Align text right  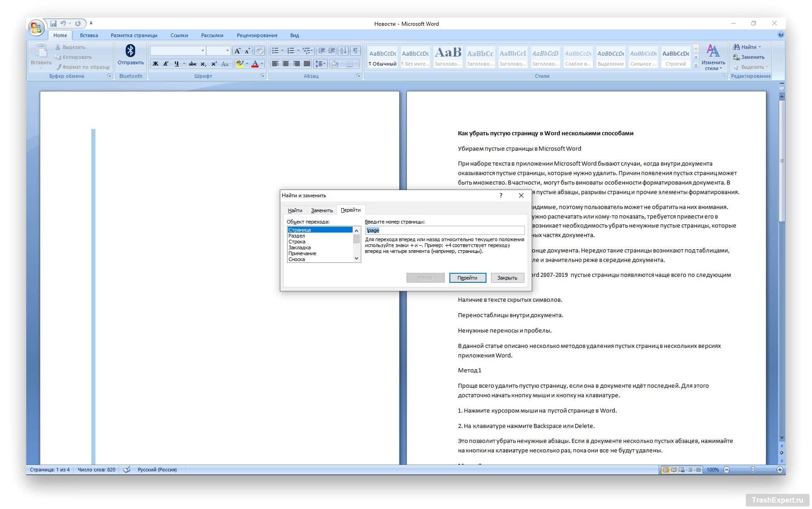pos(297,64)
